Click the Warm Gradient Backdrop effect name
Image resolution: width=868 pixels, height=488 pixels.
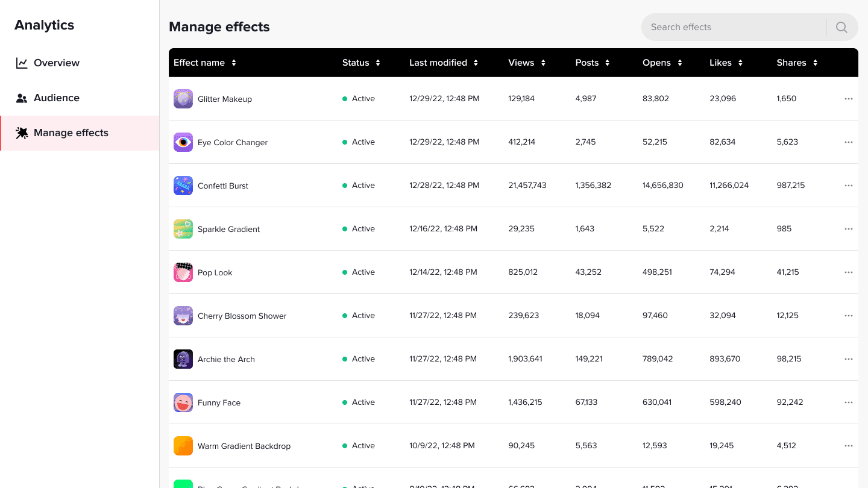click(244, 446)
